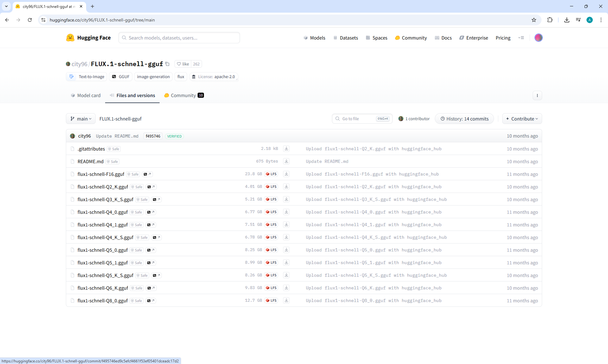This screenshot has height=364, width=608.
Task: Download the flux1-schnell-F16.gguf file
Action: (x=286, y=174)
